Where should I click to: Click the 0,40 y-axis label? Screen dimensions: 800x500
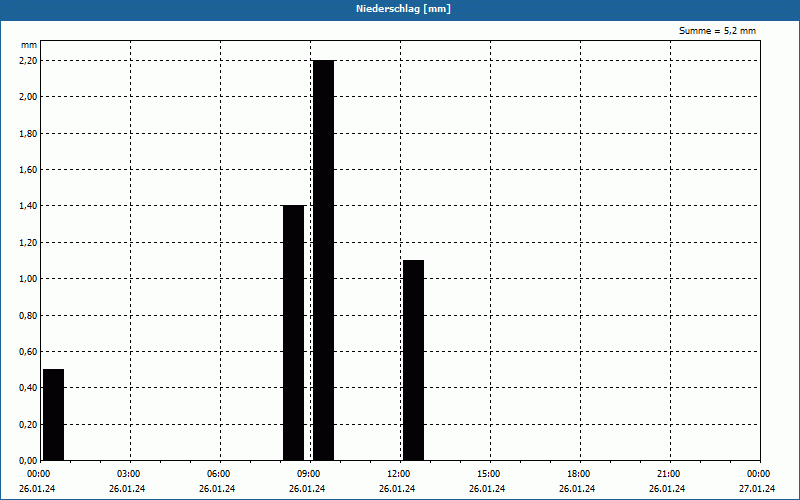tap(28, 388)
